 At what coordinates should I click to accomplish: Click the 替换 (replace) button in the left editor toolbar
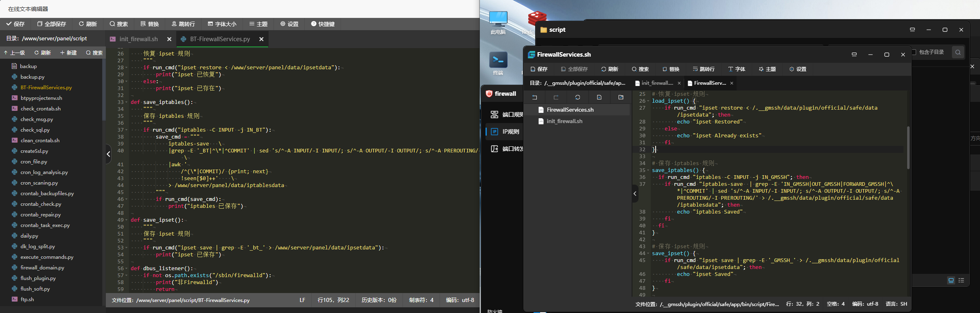pos(149,24)
